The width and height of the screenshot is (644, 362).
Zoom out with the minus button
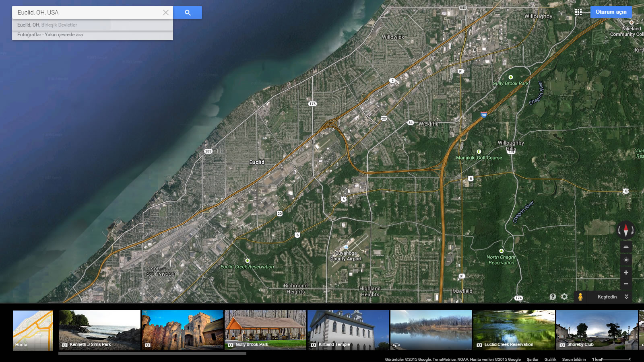tap(626, 284)
